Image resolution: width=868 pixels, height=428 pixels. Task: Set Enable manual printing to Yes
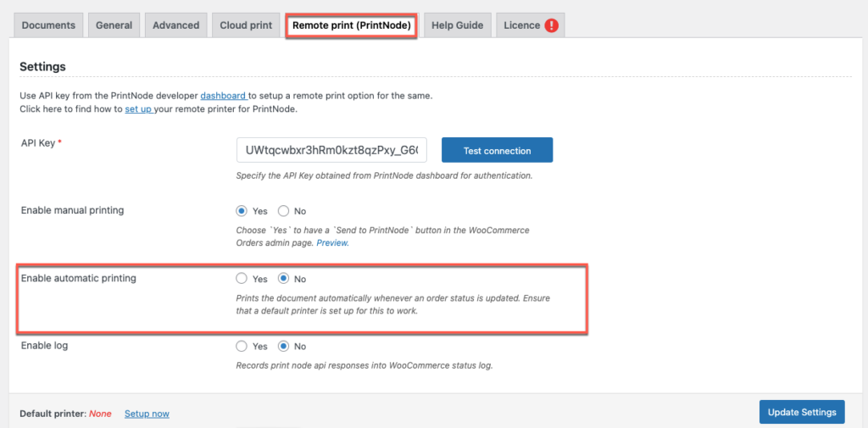pyautogui.click(x=241, y=211)
